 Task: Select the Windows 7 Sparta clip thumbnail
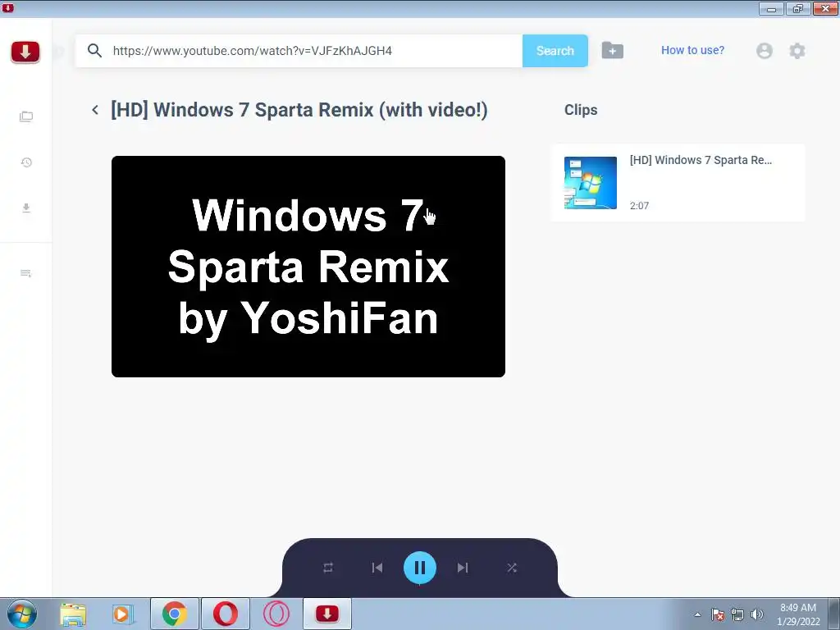[x=591, y=183]
